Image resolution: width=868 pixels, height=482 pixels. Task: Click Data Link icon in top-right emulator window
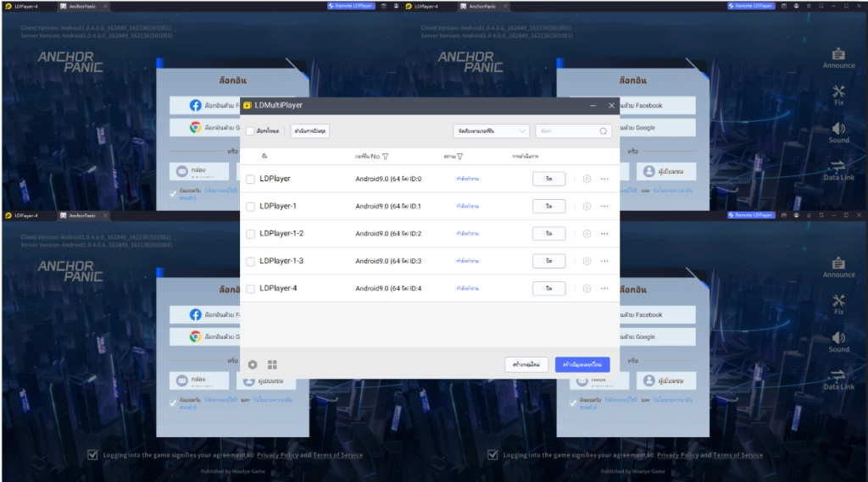tap(838, 170)
